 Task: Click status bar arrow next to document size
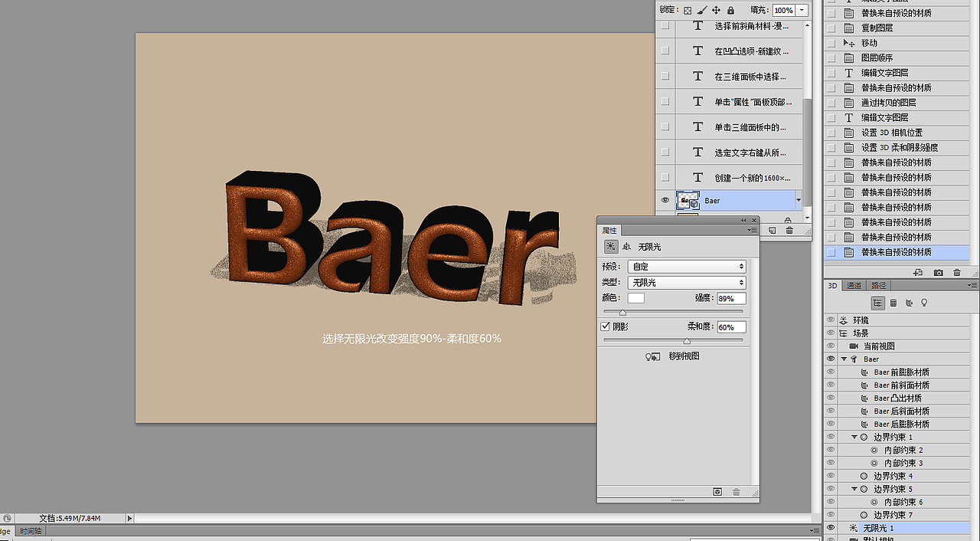point(129,518)
